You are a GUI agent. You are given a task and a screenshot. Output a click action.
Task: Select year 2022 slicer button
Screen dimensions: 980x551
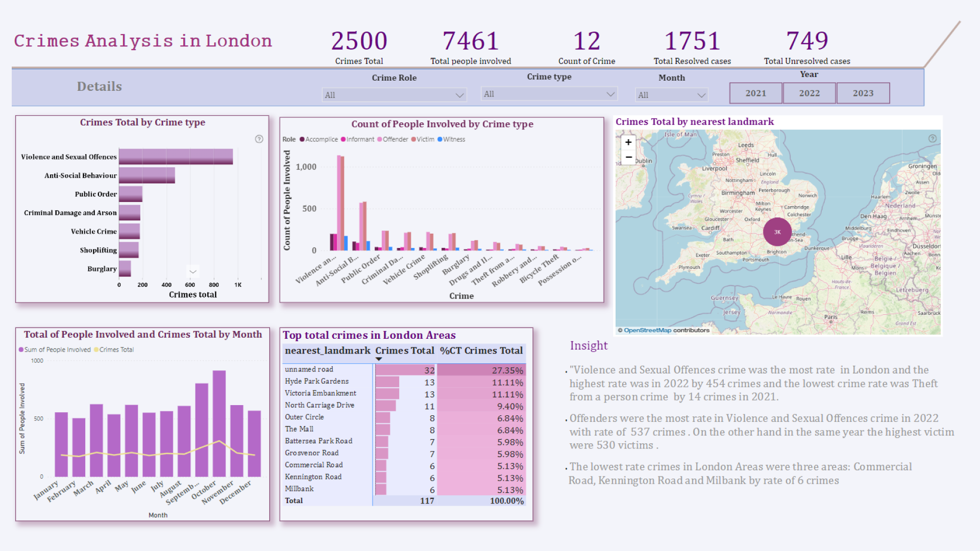click(x=809, y=93)
